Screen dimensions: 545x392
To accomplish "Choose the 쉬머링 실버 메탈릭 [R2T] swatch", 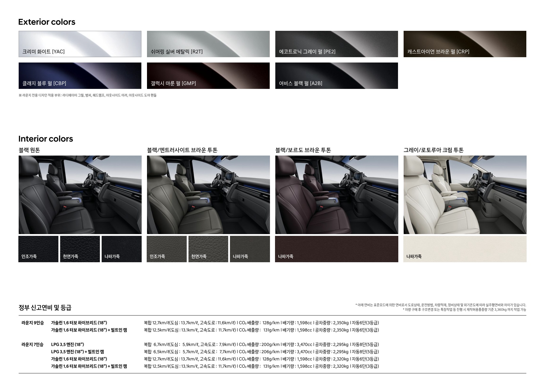I will point(208,44).
